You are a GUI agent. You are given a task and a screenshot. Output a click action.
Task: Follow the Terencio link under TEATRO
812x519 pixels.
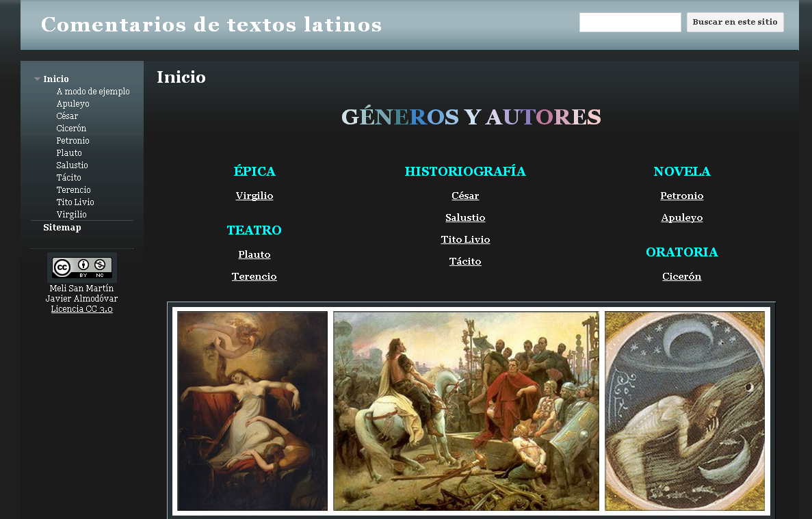click(254, 276)
